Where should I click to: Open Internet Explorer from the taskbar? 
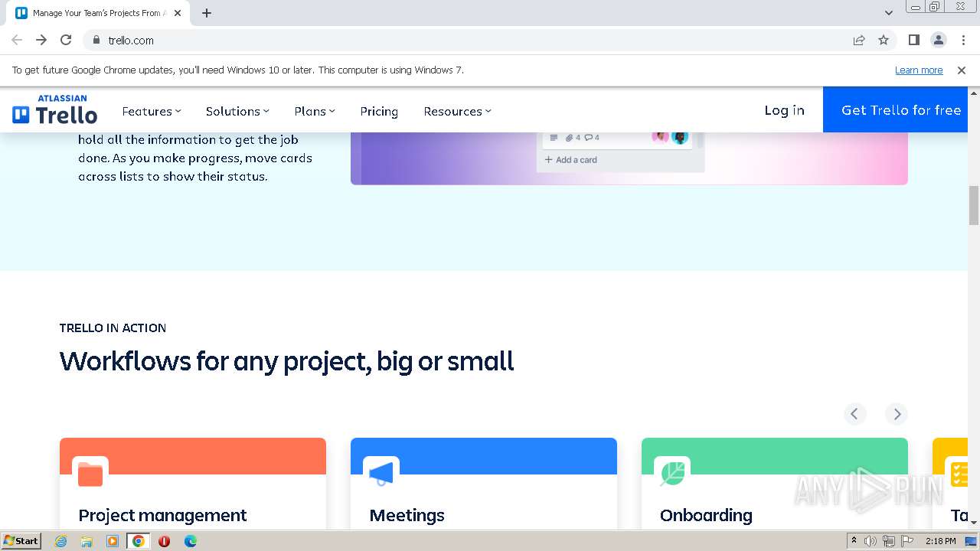[60, 541]
